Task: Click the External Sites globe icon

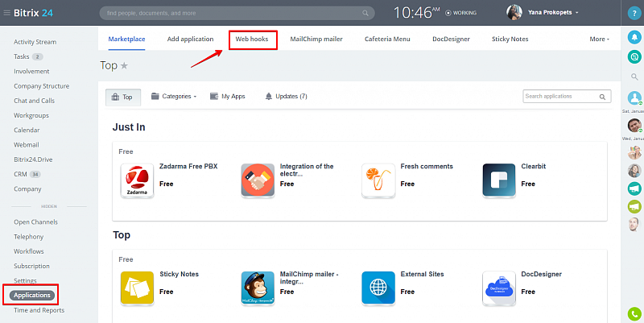Action: click(x=378, y=288)
